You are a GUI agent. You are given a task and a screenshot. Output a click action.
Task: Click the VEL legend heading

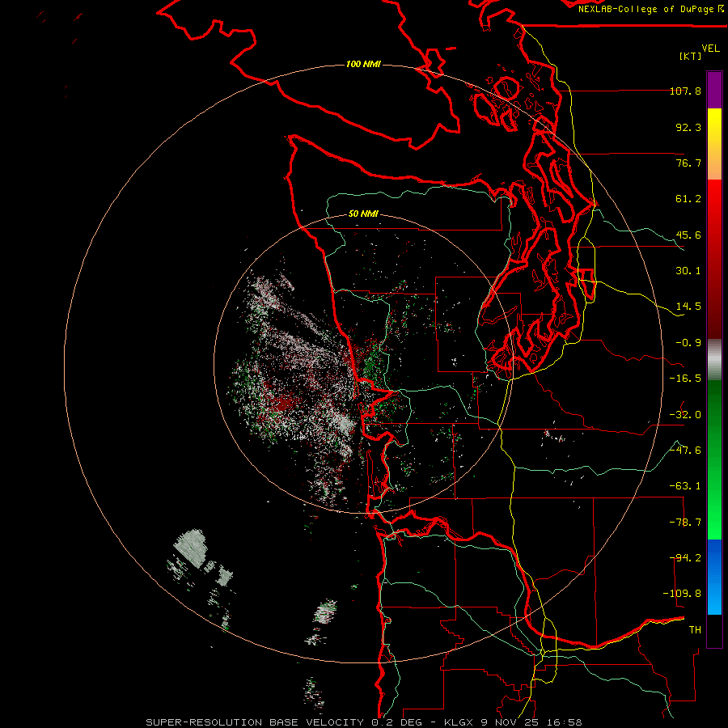tap(710, 49)
